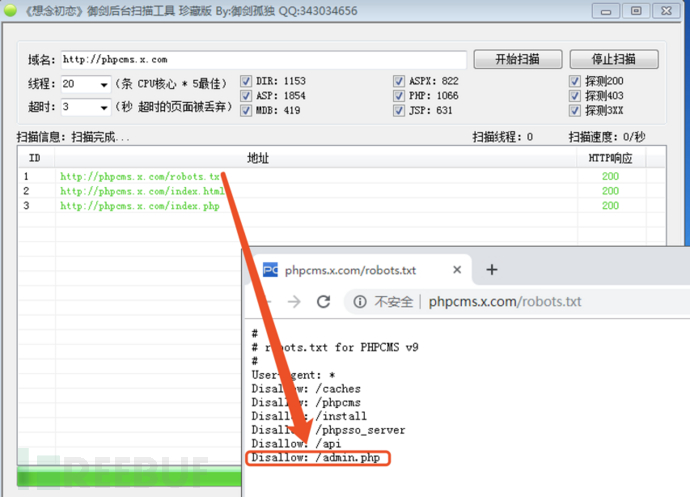Click the Disallow: /phpcms line
Screen dimensions: 690x497
[306, 402]
